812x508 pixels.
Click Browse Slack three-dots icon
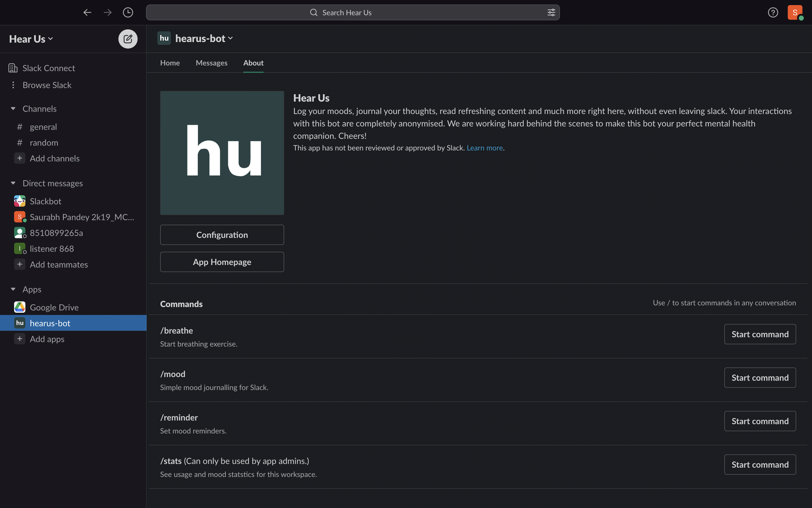coord(13,85)
